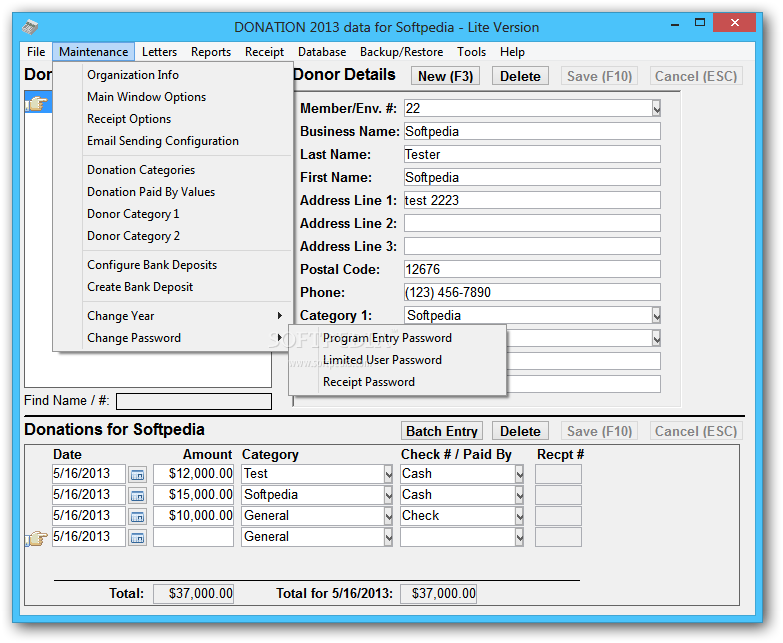The height and width of the screenshot is (643, 783).
Task: Open calendar picker for $15,000.00 donation row
Action: tap(137, 496)
